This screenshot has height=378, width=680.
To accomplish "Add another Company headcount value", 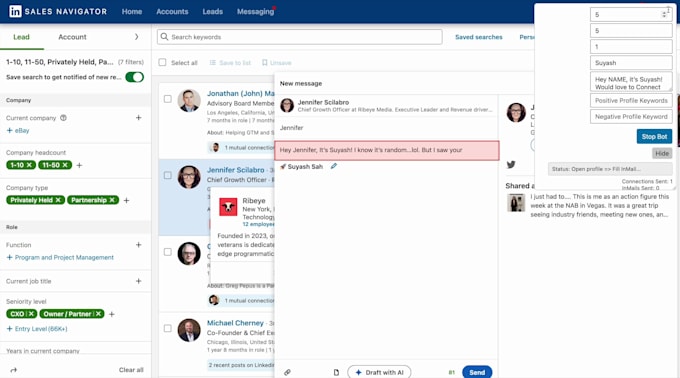I will [79, 165].
